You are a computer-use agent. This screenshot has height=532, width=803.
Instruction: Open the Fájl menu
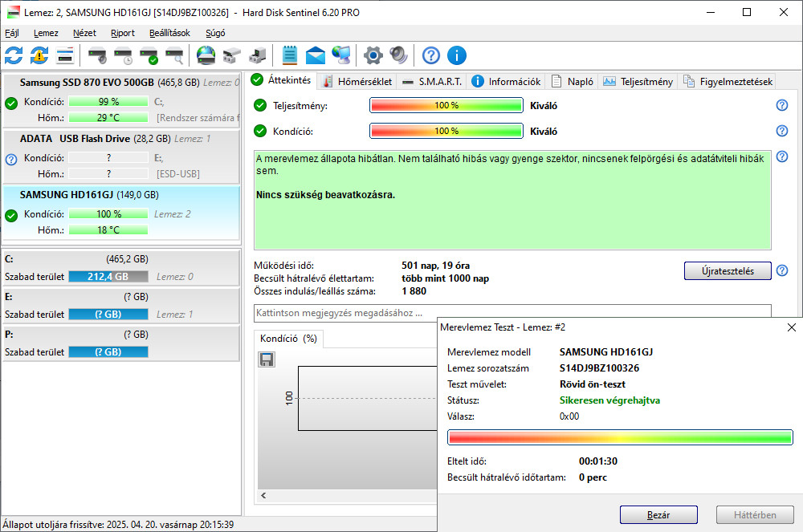tap(12, 33)
